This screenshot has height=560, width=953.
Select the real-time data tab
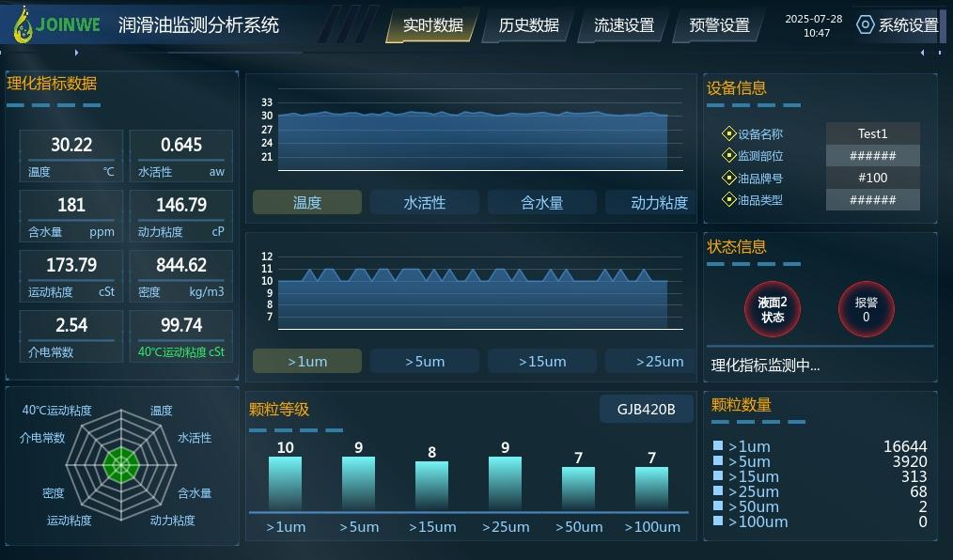click(x=432, y=25)
